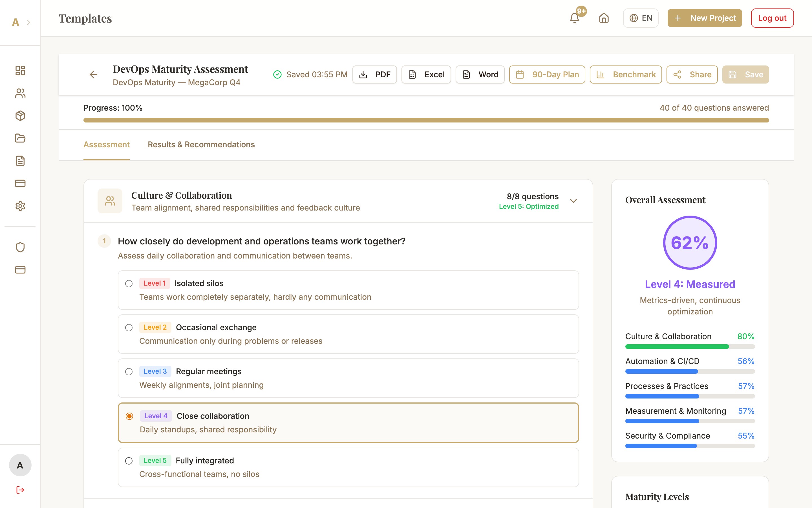
Task: Switch to the Assessment tab
Action: tap(106, 144)
